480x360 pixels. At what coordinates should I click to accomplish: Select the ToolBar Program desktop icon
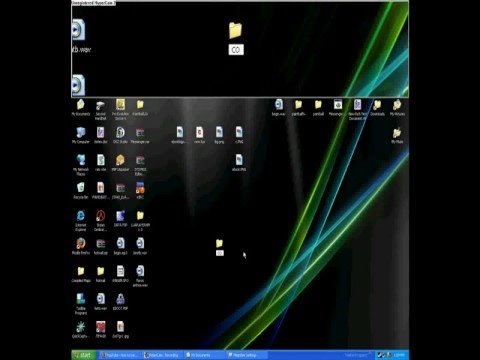tap(81, 304)
